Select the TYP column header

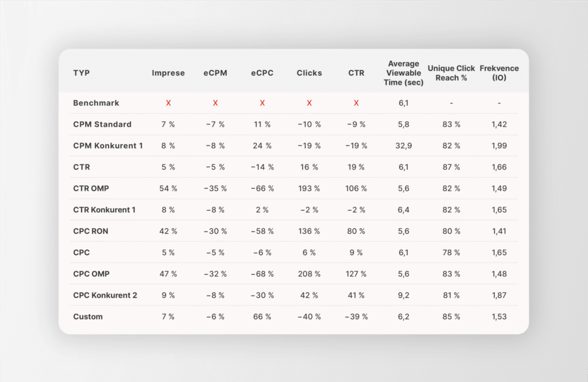82,73
